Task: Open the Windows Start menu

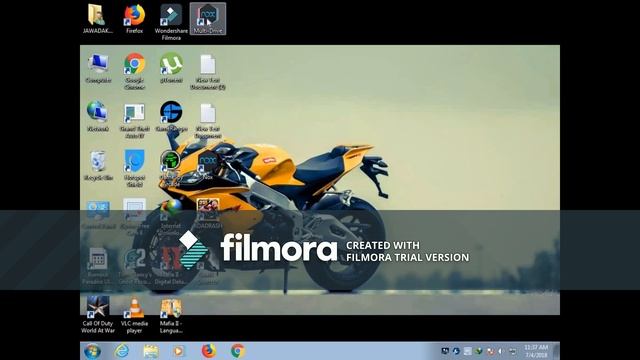Action: tap(92, 351)
